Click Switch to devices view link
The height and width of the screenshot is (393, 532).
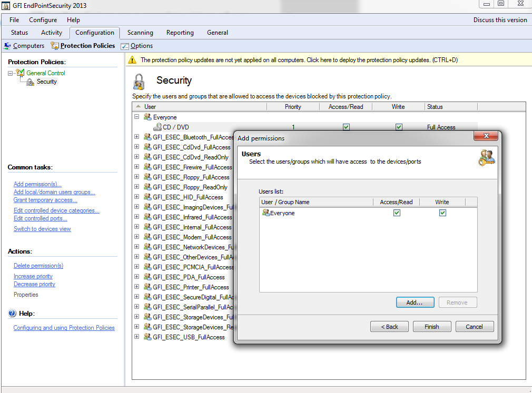point(43,229)
